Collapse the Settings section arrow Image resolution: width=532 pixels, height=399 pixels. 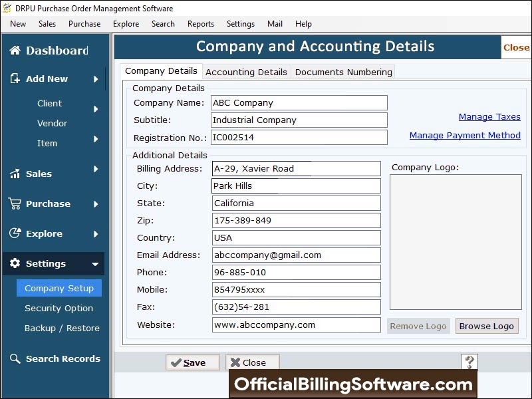point(95,264)
